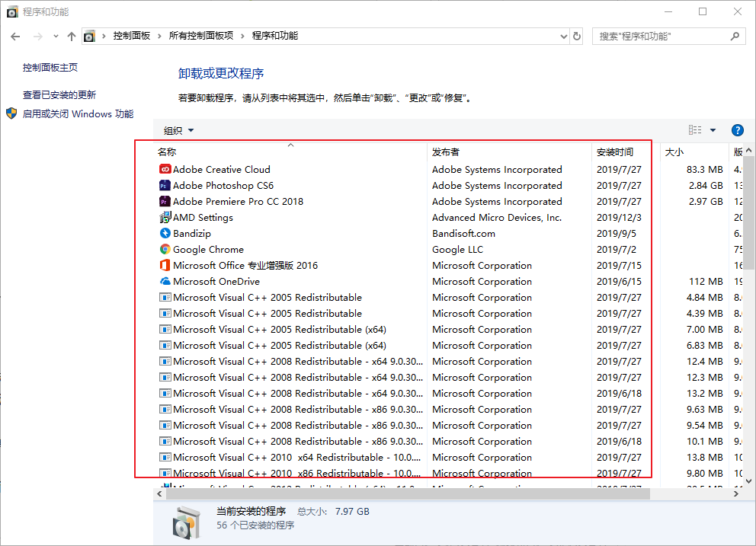Click 启用或关闭 Windows 功能 link
This screenshot has height=546, width=756.
(x=78, y=114)
